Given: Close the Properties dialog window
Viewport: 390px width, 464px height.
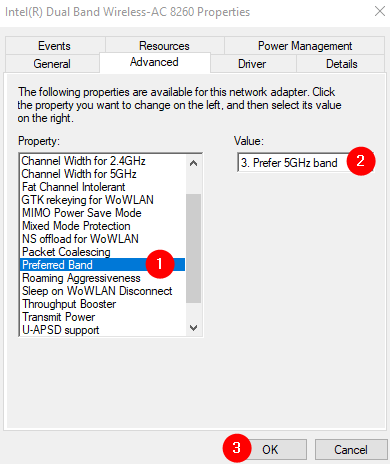Looking at the screenshot, I should tap(380, 11).
